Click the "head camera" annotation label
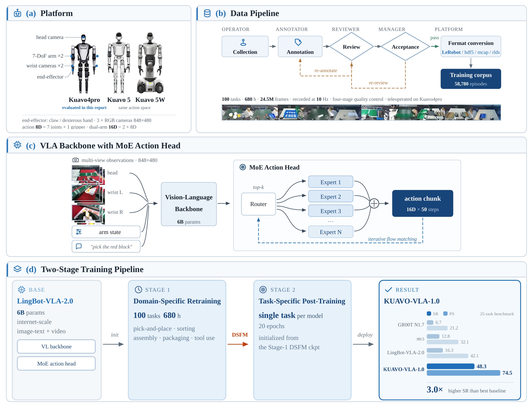This screenshot has width=532, height=404. click(x=50, y=37)
